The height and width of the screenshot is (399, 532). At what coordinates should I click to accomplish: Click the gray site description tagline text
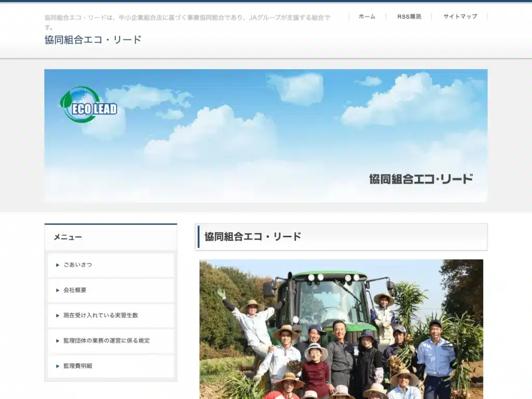(187, 22)
